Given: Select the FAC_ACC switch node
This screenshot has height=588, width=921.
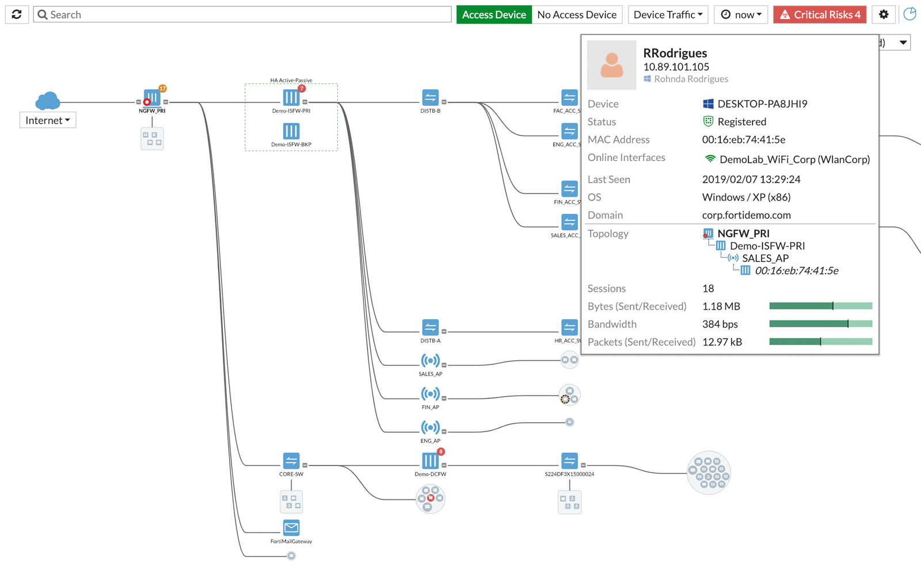Looking at the screenshot, I should click(569, 98).
